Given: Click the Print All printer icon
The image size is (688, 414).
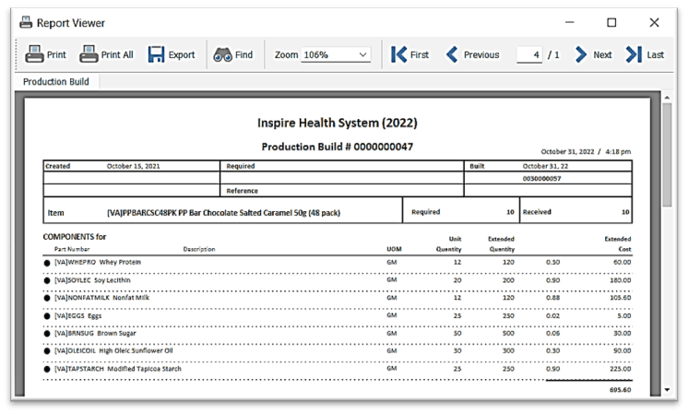Looking at the screenshot, I should [x=88, y=54].
